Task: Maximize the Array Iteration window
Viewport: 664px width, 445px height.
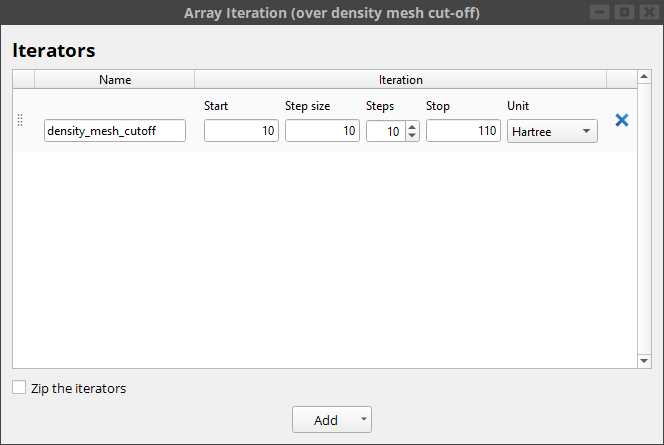Action: pyautogui.click(x=624, y=12)
